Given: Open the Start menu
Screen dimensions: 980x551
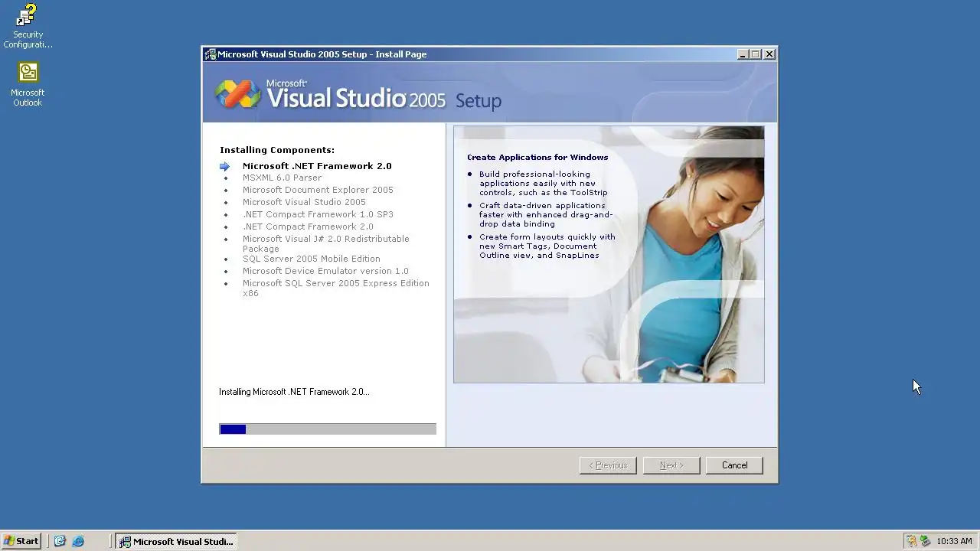Looking at the screenshot, I should [x=21, y=541].
